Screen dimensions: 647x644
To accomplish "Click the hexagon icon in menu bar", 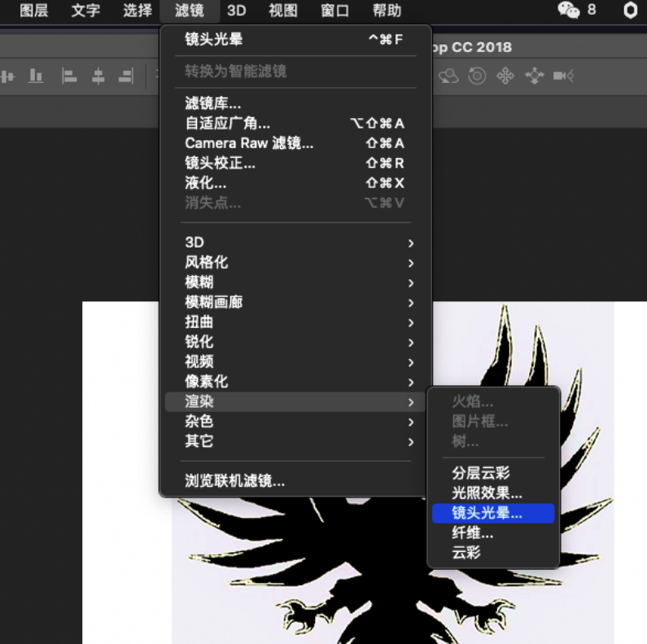I will coord(631,10).
